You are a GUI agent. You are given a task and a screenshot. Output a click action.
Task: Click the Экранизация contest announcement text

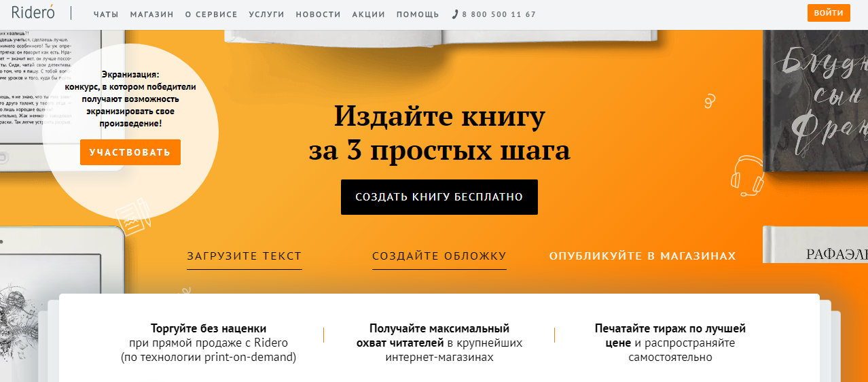[130, 99]
